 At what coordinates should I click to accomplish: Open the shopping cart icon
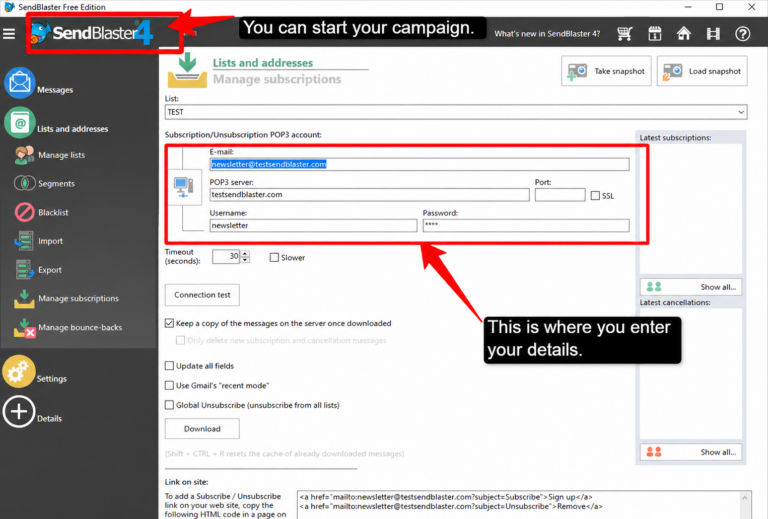[x=624, y=33]
